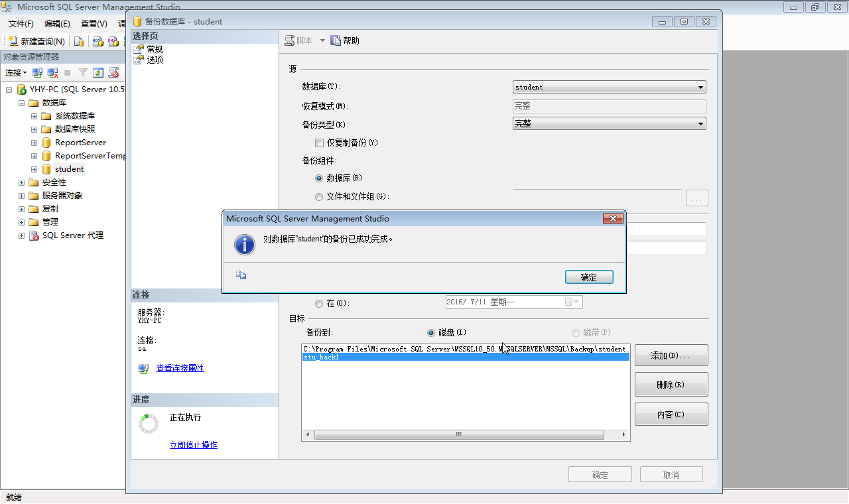
Task: Expand the 系统数据库 tree node
Action: [x=34, y=116]
